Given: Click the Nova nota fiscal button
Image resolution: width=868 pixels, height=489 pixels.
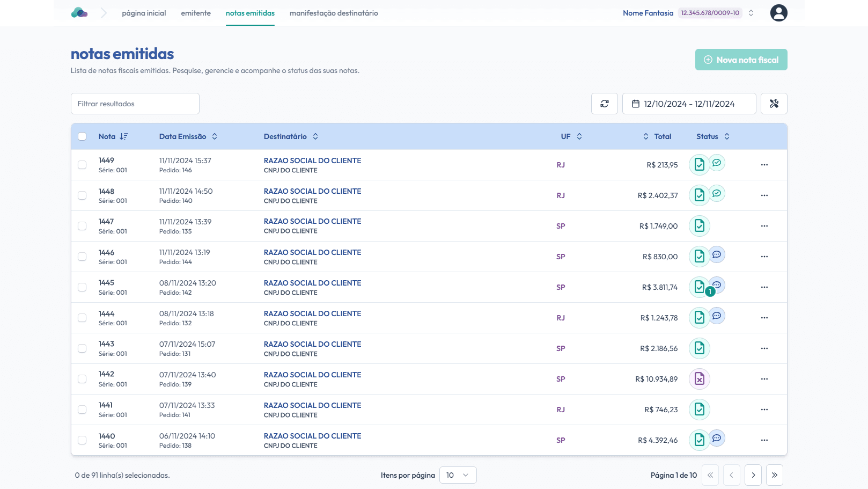Looking at the screenshot, I should [x=741, y=60].
